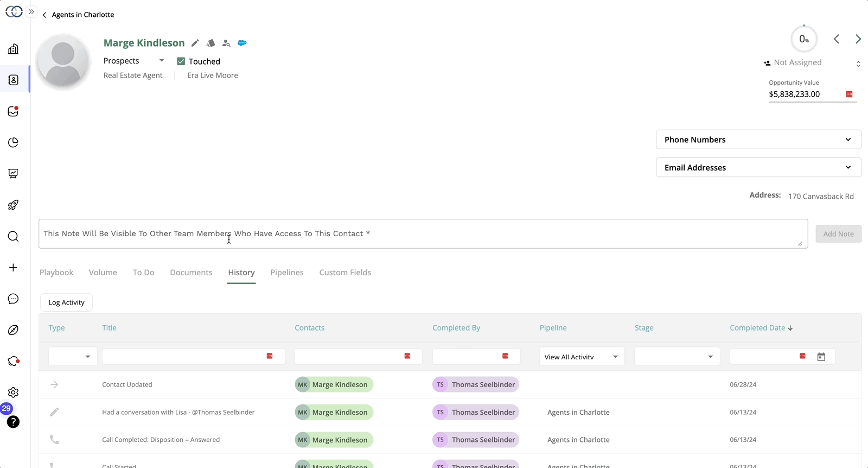
Task: Expand the Phone Numbers dropdown
Action: pos(758,140)
